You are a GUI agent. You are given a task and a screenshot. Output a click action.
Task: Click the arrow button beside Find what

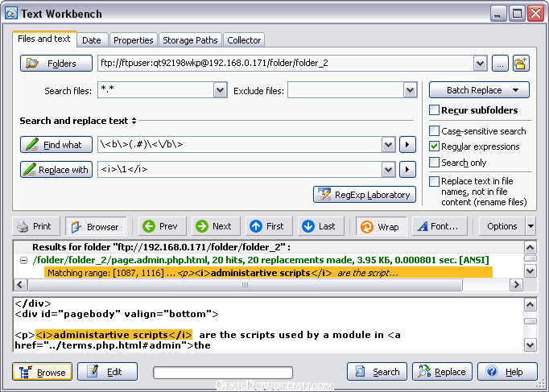pos(407,145)
